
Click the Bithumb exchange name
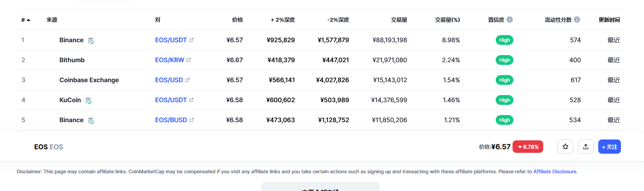click(x=72, y=60)
